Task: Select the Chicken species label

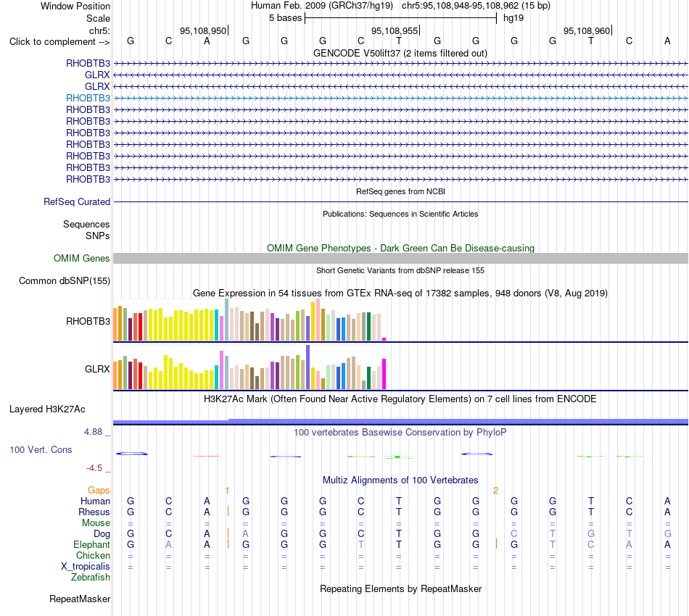Action: click(x=93, y=555)
